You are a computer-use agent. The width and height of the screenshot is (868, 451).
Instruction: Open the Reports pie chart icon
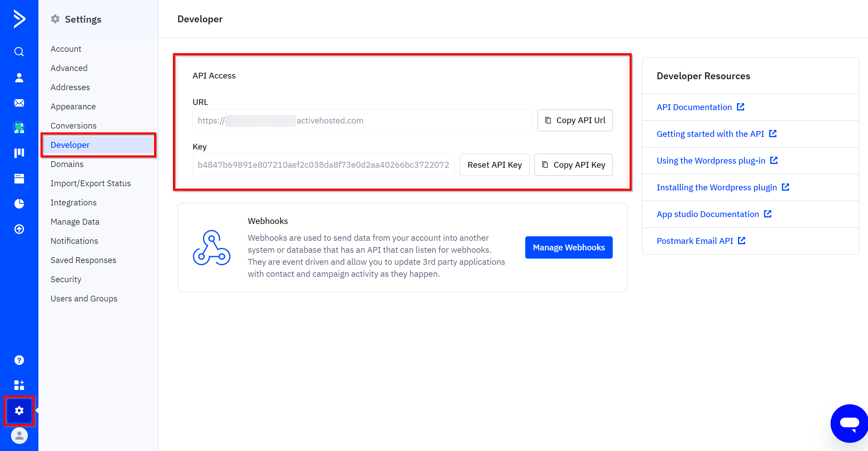click(19, 204)
